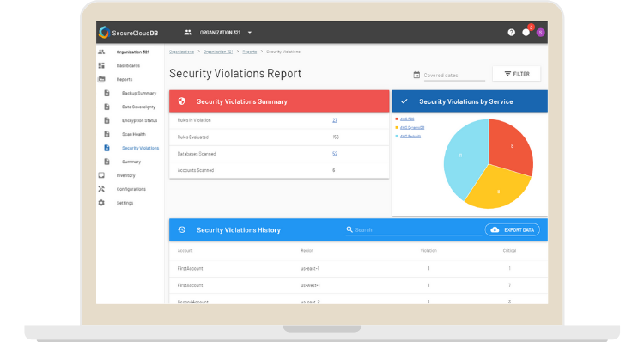
Task: Click the Settings gear icon
Action: coord(101,203)
